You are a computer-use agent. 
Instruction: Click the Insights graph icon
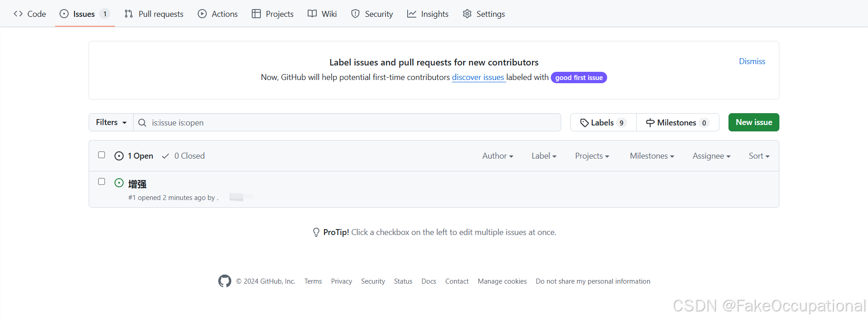tap(412, 14)
